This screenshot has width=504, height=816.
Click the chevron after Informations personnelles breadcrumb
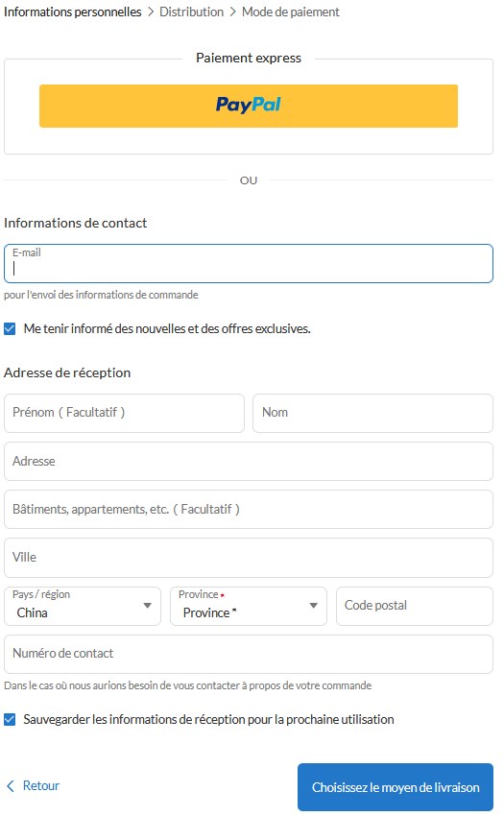click(x=151, y=12)
